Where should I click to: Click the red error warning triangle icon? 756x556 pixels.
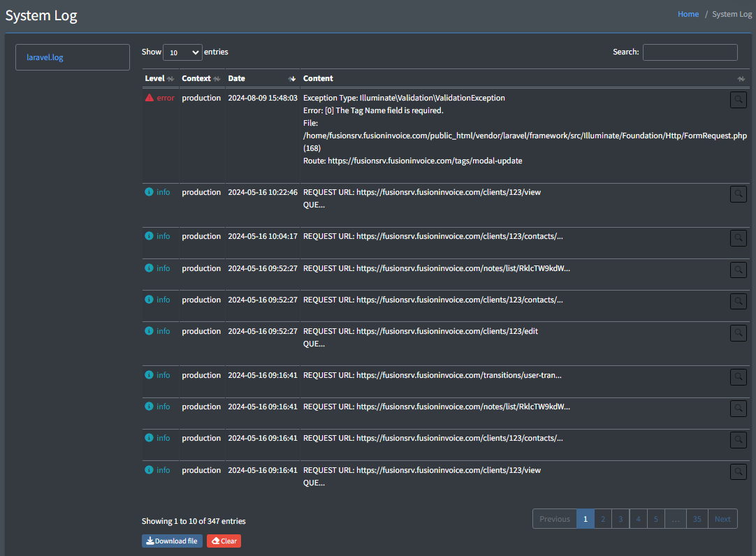click(149, 97)
